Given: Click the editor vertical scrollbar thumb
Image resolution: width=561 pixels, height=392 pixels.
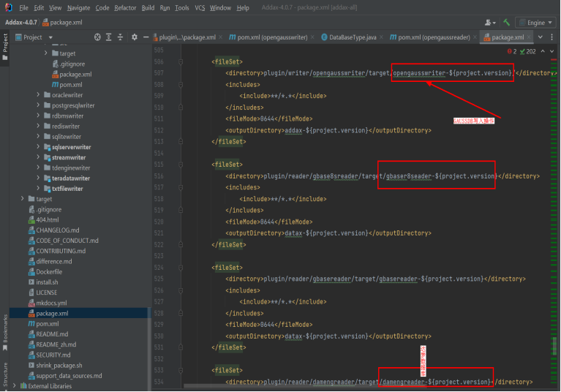Looking at the screenshot, I should (x=554, y=346).
